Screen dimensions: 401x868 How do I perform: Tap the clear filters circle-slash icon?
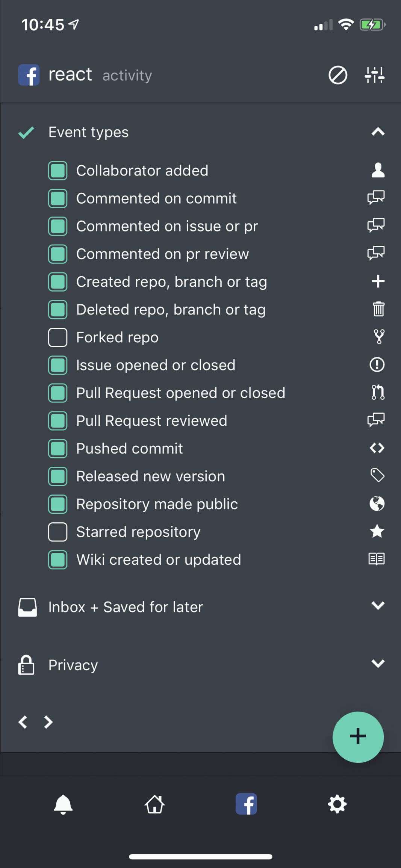pyautogui.click(x=337, y=75)
